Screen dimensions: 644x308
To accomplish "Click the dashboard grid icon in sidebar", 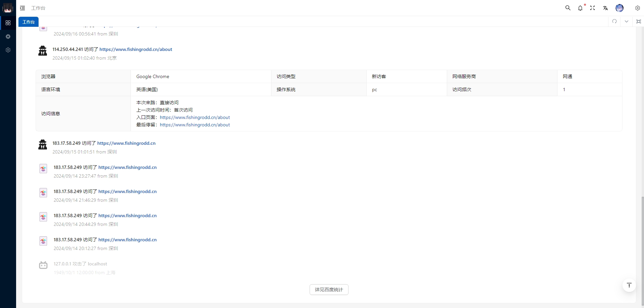I will (8, 23).
